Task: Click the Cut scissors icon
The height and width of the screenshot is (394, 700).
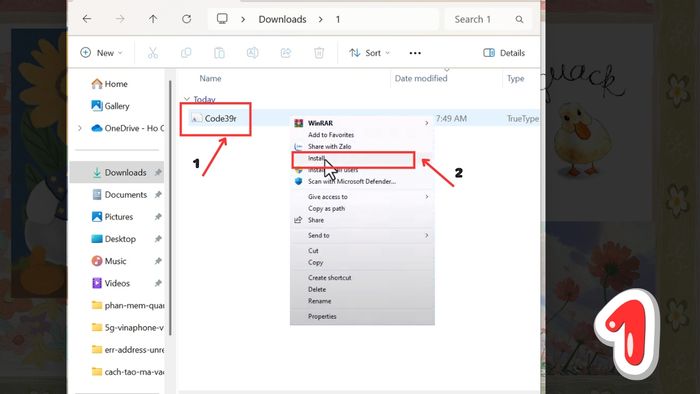Action: click(153, 53)
